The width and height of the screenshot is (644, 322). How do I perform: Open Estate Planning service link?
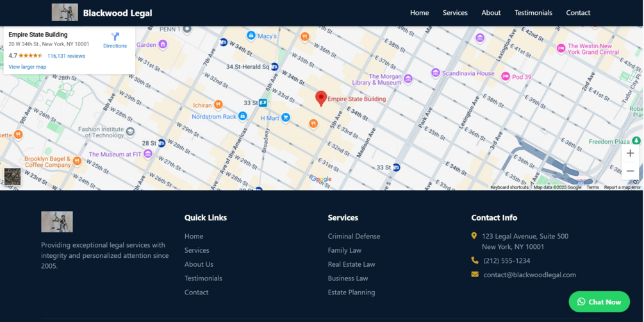click(x=352, y=292)
